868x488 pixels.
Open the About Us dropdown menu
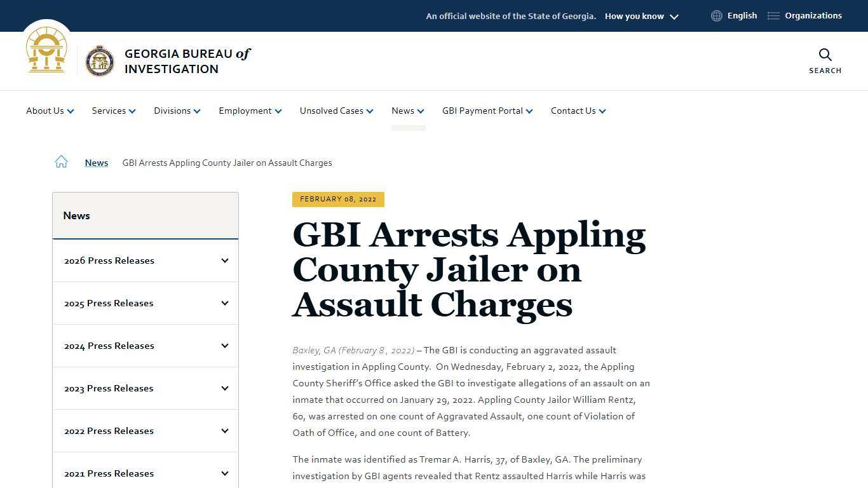tap(45, 111)
